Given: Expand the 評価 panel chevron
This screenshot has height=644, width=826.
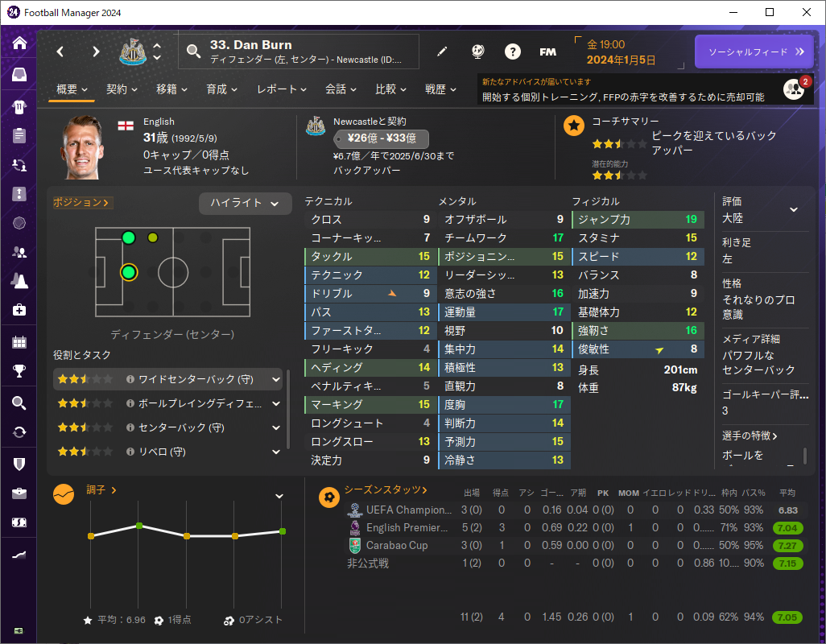Looking at the screenshot, I should tap(794, 209).
